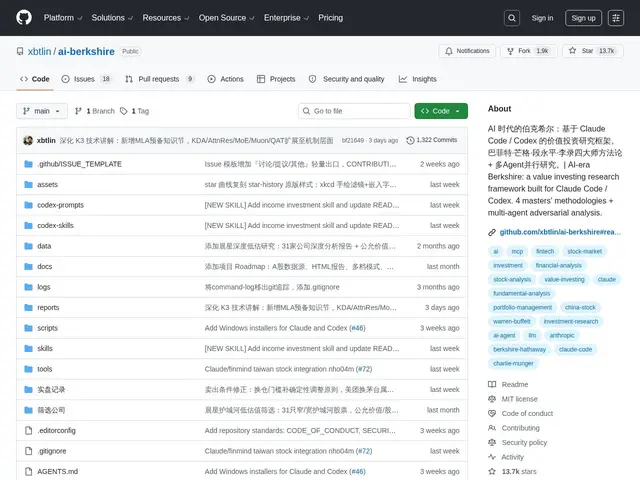Open the appearance settings icon in header
Image resolution: width=640 pixels, height=480 pixels.
click(x=616, y=18)
